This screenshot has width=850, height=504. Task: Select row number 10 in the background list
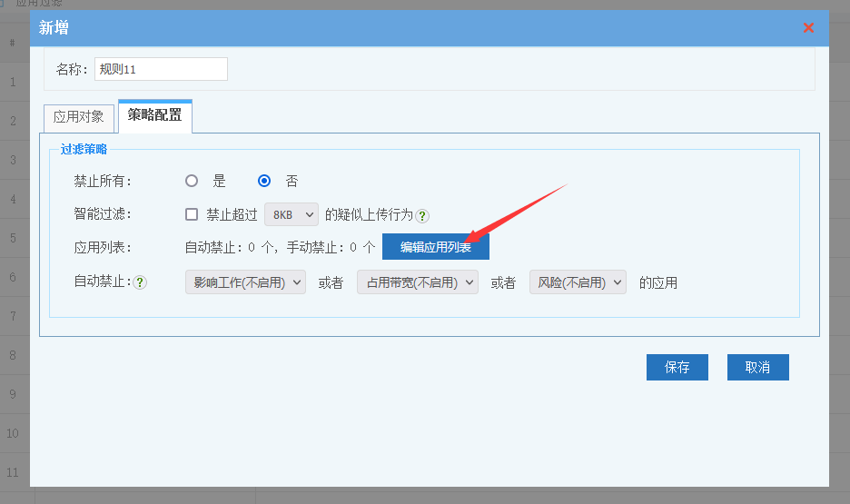(x=13, y=434)
